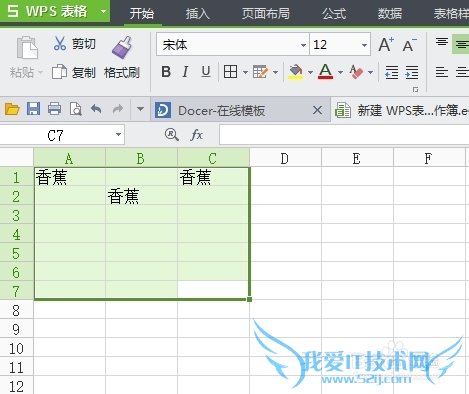
Task: Select row 3 header
Action: tap(16, 215)
